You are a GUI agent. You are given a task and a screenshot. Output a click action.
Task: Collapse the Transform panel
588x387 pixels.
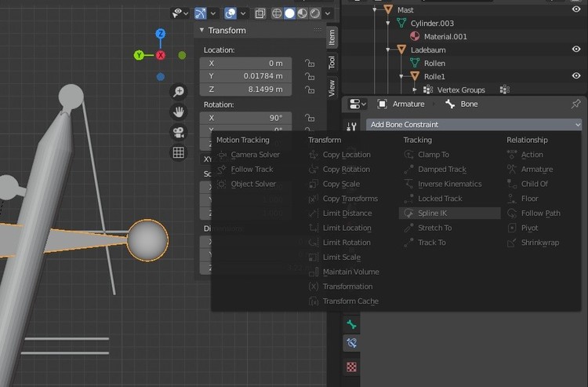pyautogui.click(x=201, y=30)
